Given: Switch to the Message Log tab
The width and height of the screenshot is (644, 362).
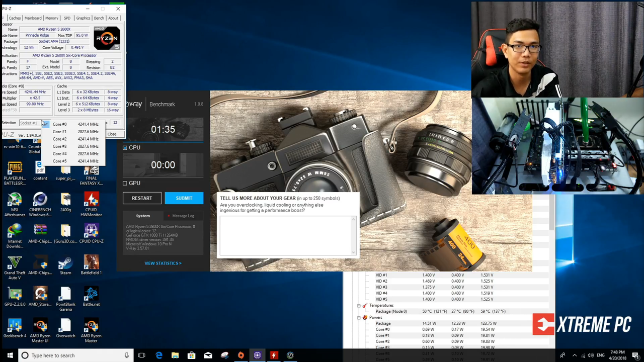Looking at the screenshot, I should (x=183, y=216).
